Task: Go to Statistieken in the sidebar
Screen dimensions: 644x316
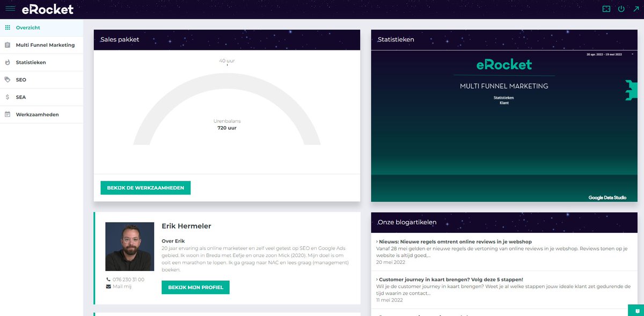Action: pos(41,62)
